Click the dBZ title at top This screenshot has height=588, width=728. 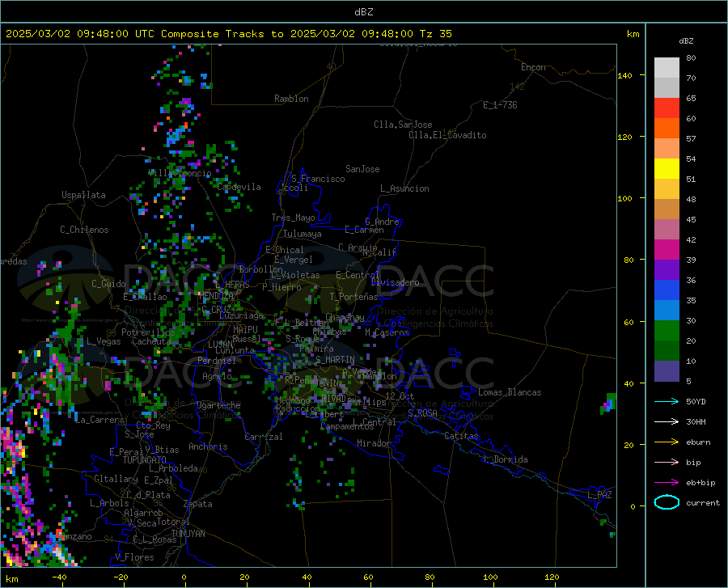363,12
